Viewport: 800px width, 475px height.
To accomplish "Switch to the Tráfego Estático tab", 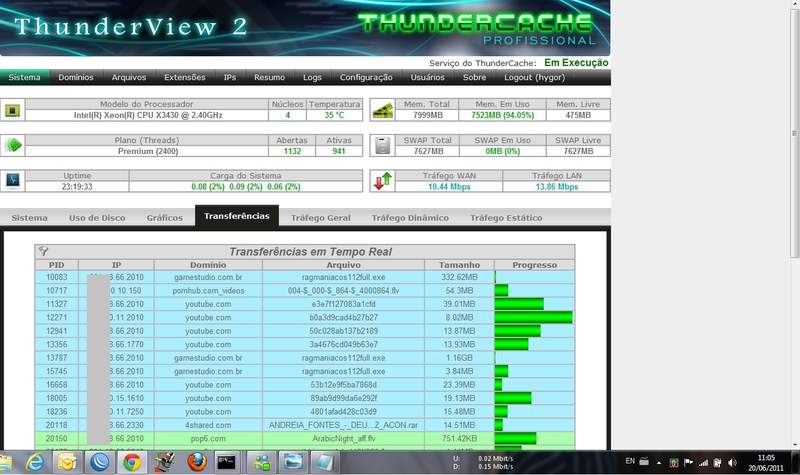I will click(x=506, y=218).
